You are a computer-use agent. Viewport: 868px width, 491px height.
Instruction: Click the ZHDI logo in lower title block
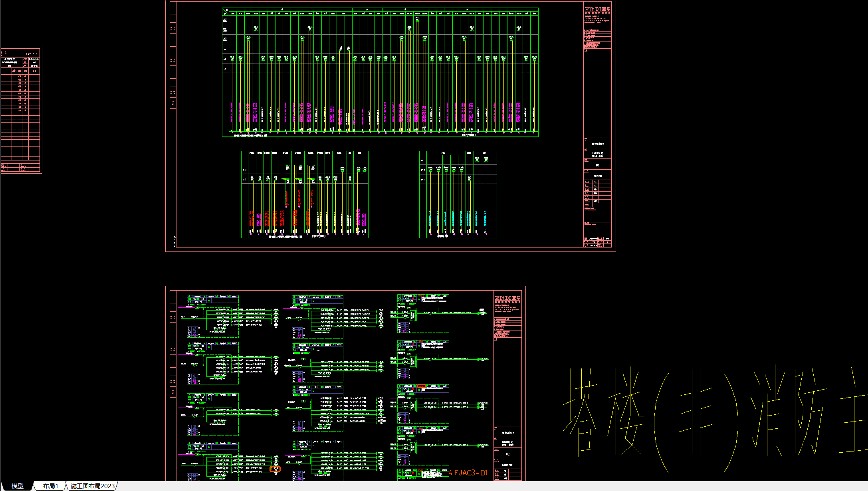508,298
